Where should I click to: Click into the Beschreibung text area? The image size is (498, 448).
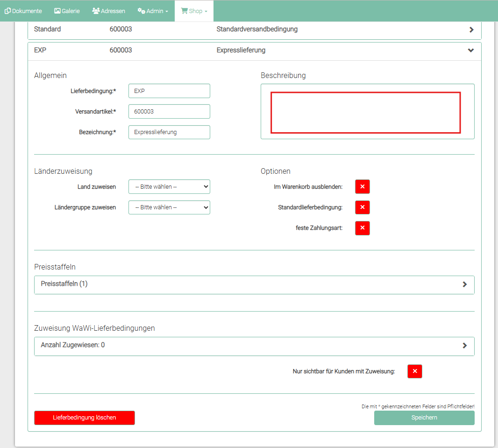pos(366,113)
